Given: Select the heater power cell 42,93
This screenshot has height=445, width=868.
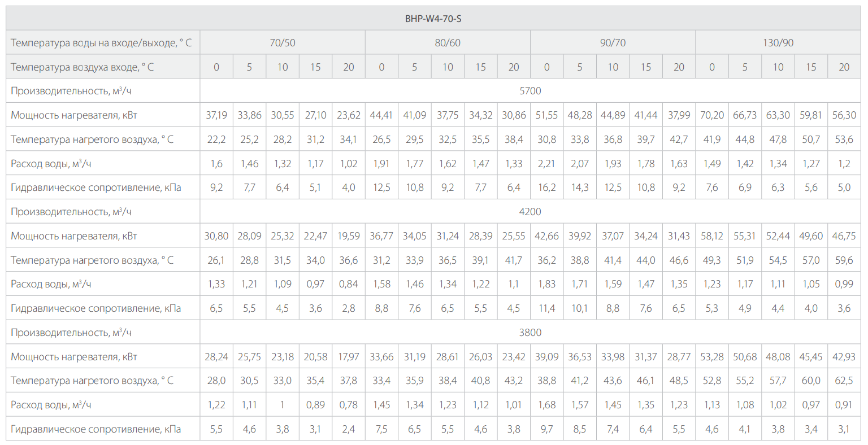Looking at the screenshot, I should pyautogui.click(x=844, y=357).
